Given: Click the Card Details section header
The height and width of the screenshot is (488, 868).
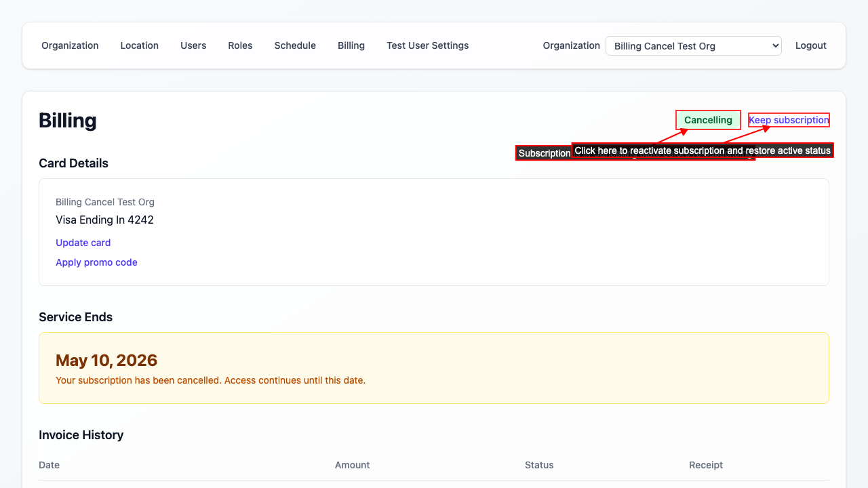Looking at the screenshot, I should pos(73,163).
